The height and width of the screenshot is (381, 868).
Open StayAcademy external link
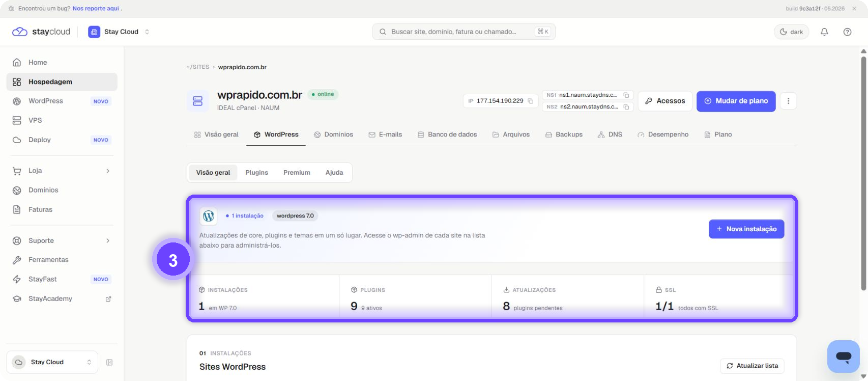click(62, 298)
